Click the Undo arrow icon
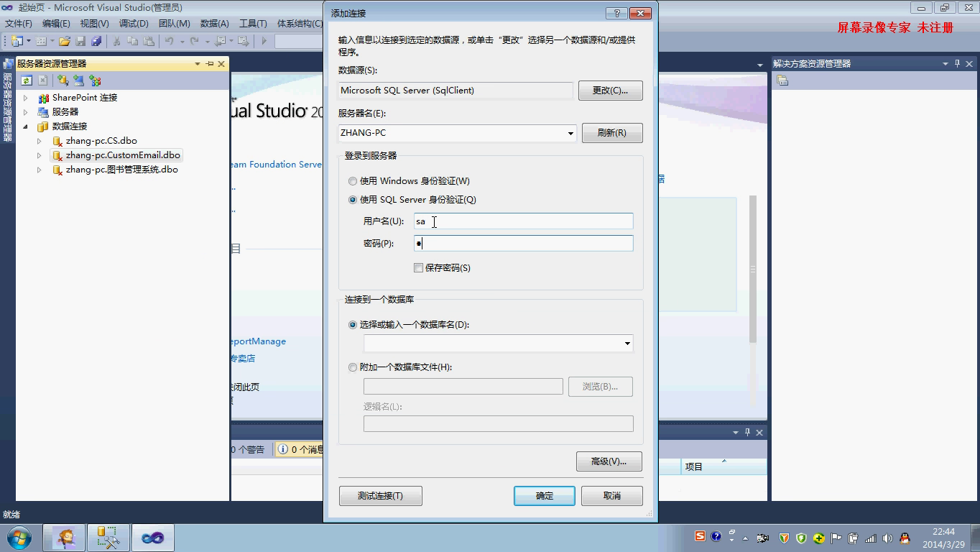This screenshot has height=552, width=980. click(169, 41)
